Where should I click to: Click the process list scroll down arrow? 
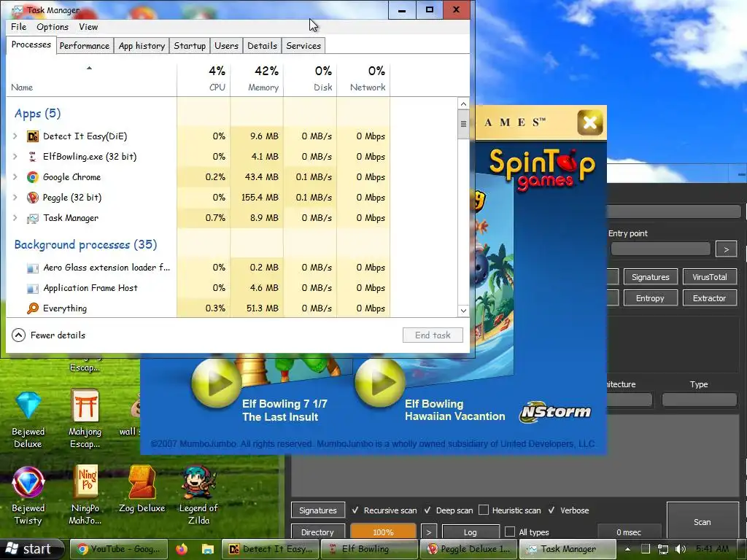(x=463, y=311)
